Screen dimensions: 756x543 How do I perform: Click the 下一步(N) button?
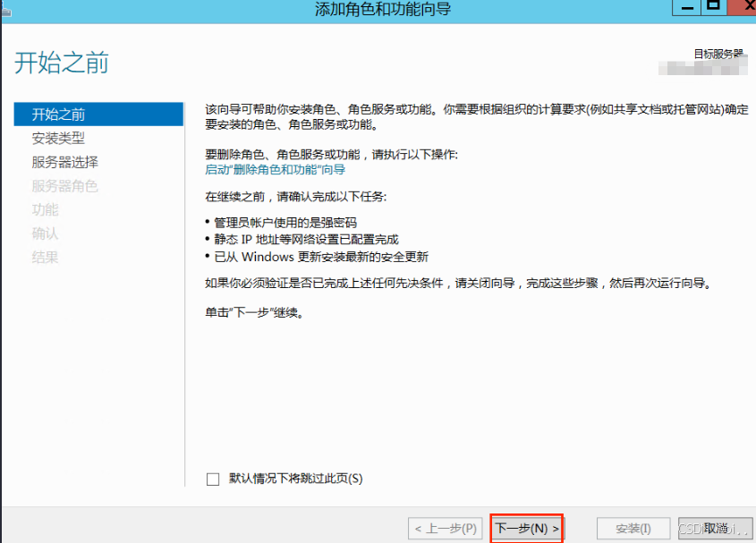pyautogui.click(x=526, y=529)
